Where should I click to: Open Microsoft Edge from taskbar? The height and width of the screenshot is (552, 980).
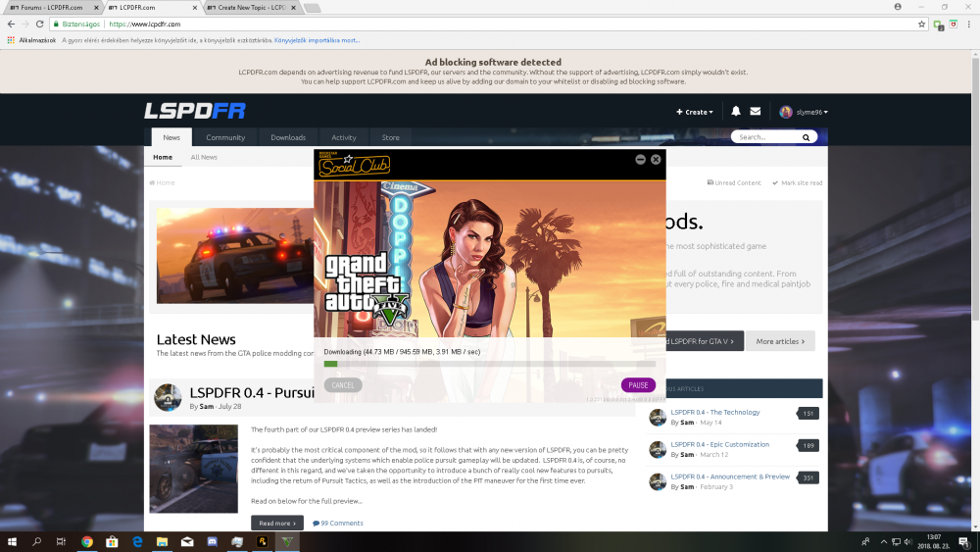(x=137, y=541)
